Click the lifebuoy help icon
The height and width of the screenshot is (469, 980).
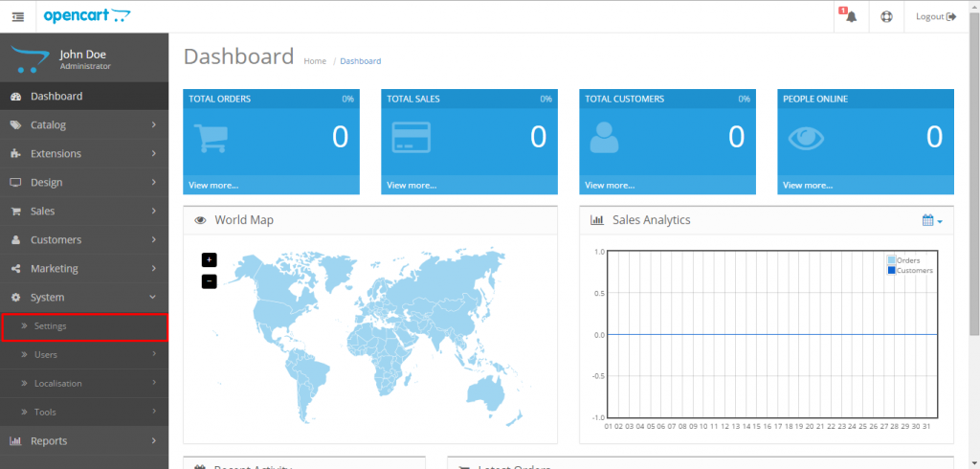pyautogui.click(x=886, y=16)
